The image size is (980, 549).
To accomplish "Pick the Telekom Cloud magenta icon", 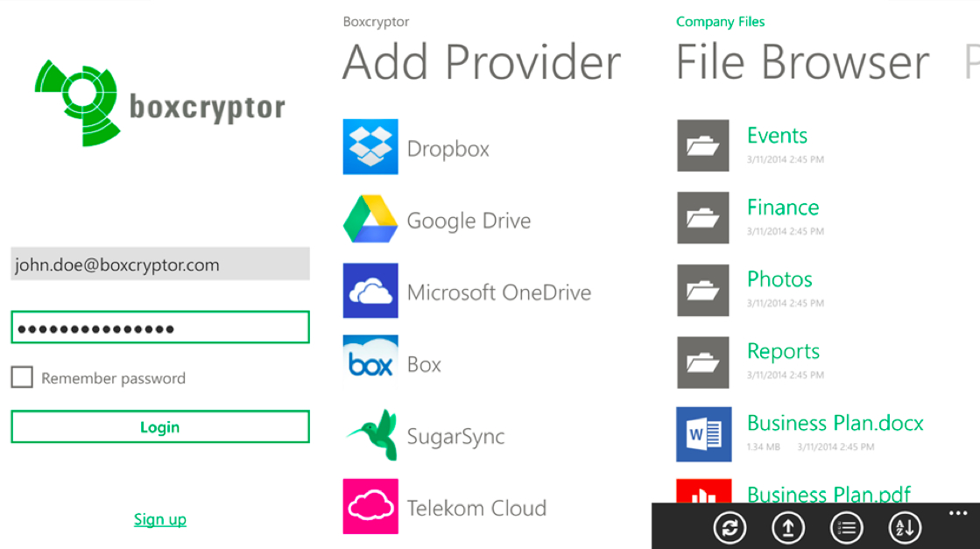I will 370,507.
